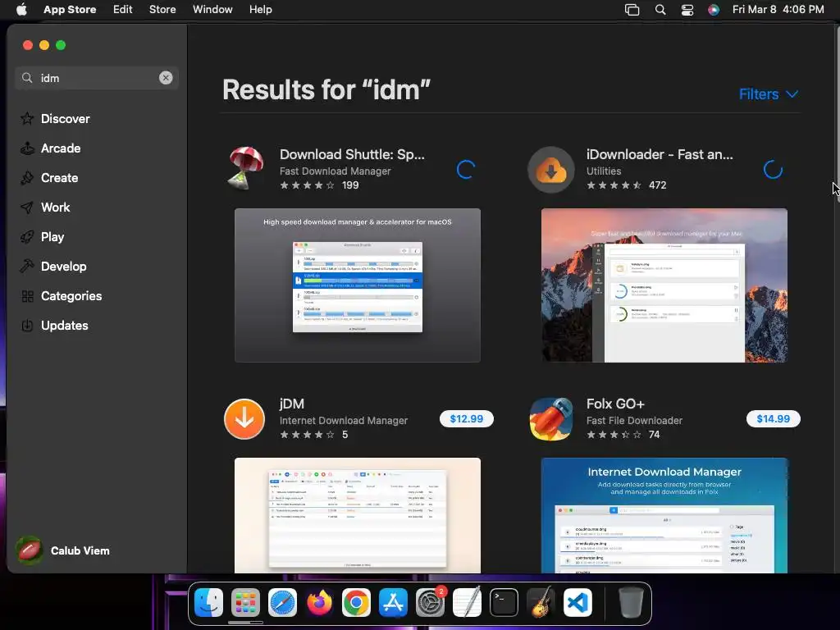Open Spotlight search in menu bar

click(x=660, y=10)
